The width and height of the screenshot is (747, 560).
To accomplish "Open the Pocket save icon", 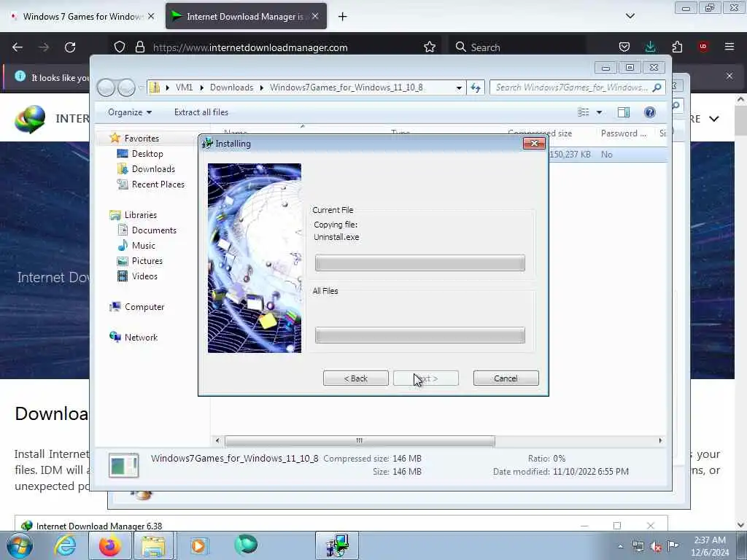I will point(624,47).
